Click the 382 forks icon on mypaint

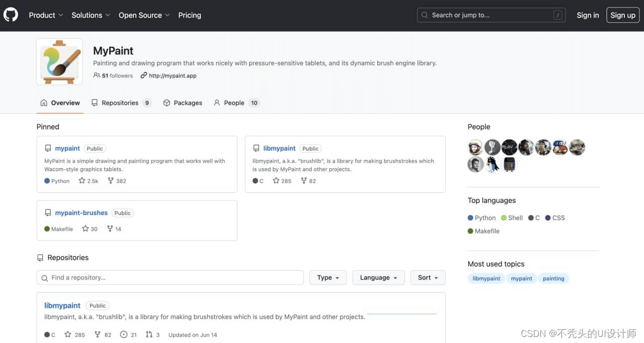tap(111, 180)
